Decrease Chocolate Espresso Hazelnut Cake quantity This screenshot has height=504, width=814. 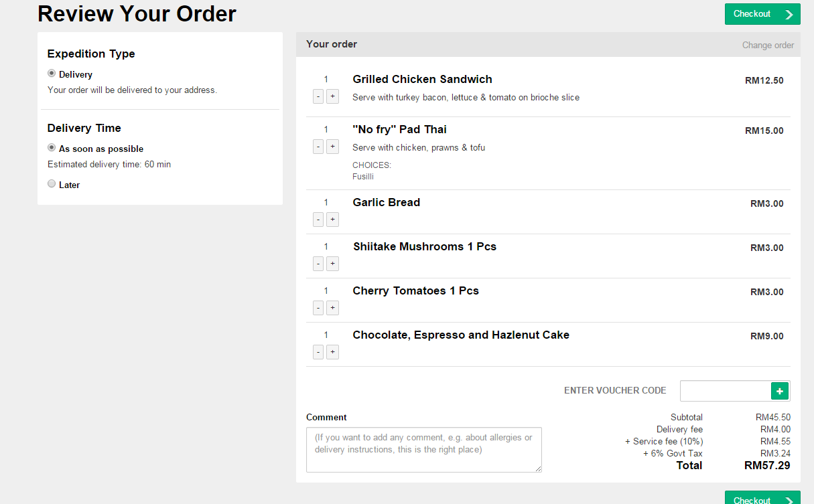[318, 352]
